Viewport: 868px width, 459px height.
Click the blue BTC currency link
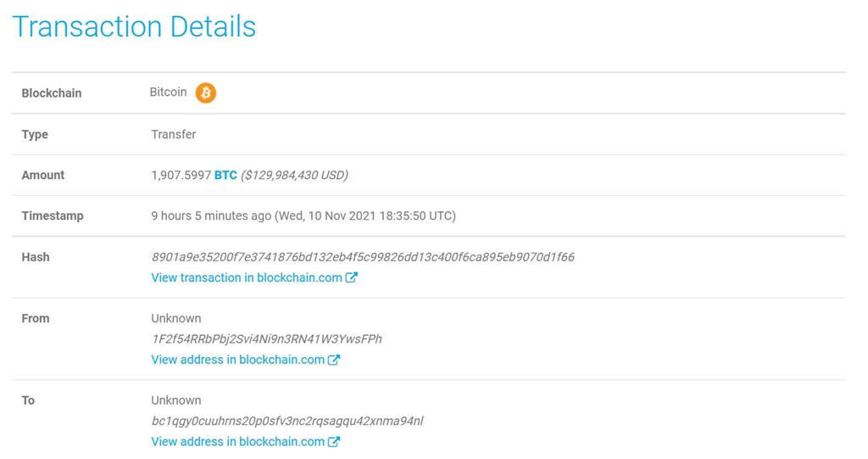225,175
